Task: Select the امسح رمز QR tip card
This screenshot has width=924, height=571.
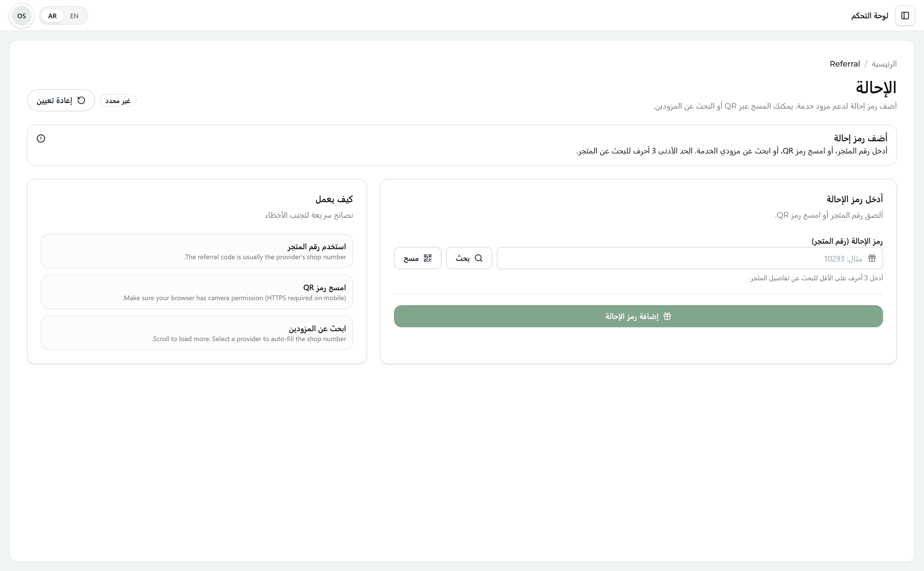Action: tap(197, 292)
